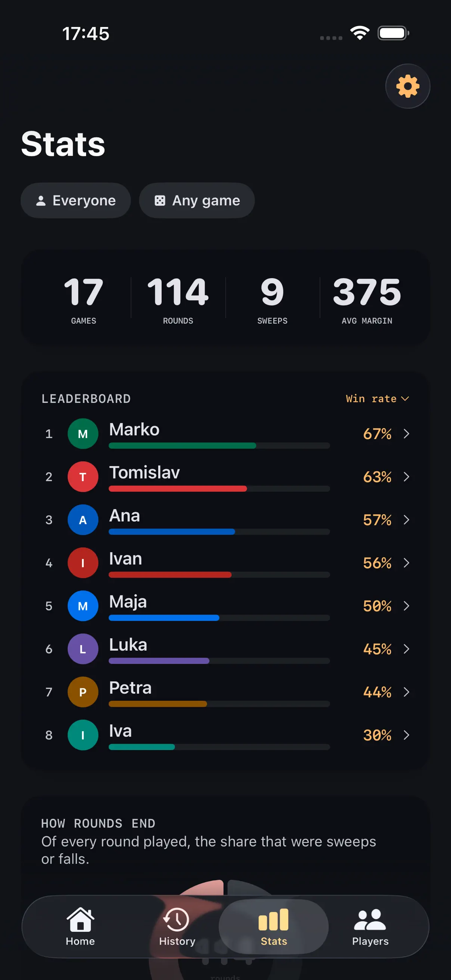Tap Luka's purple L avatar
This screenshot has width=451, height=980.
click(83, 649)
